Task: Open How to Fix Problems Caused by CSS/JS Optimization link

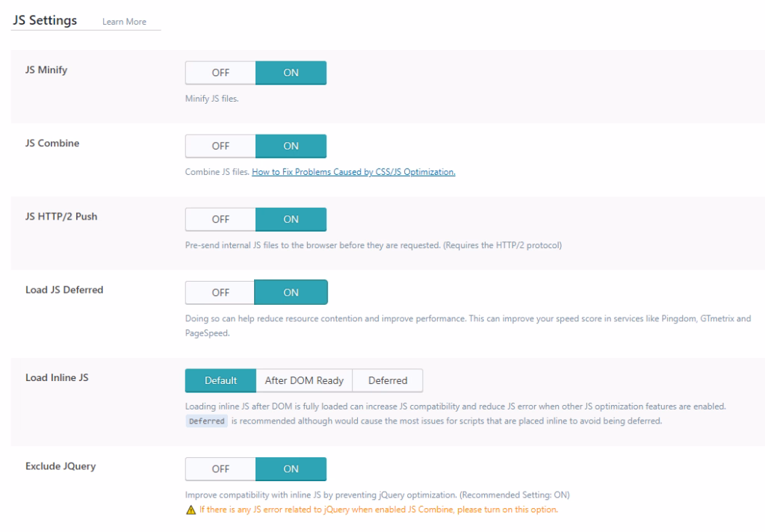Action: 353,172
